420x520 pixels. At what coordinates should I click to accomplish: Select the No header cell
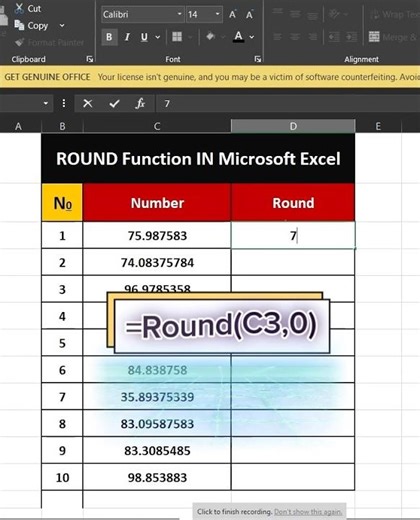(62, 203)
